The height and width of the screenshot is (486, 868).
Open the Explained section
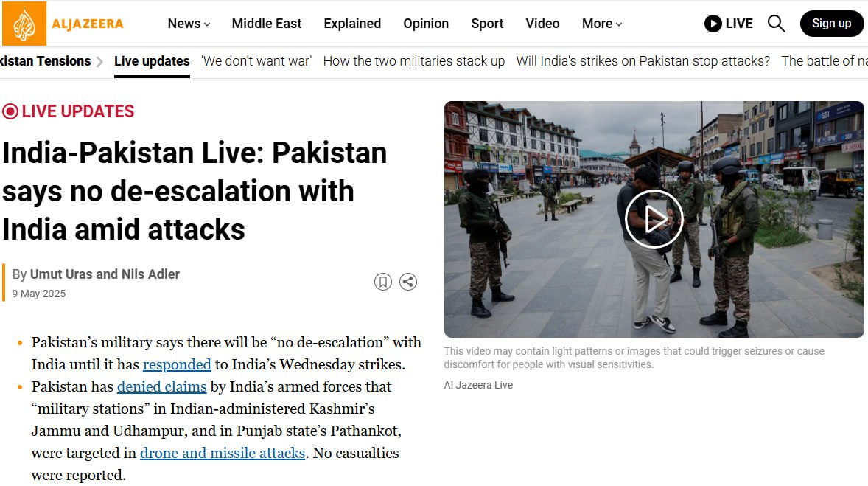tap(352, 24)
